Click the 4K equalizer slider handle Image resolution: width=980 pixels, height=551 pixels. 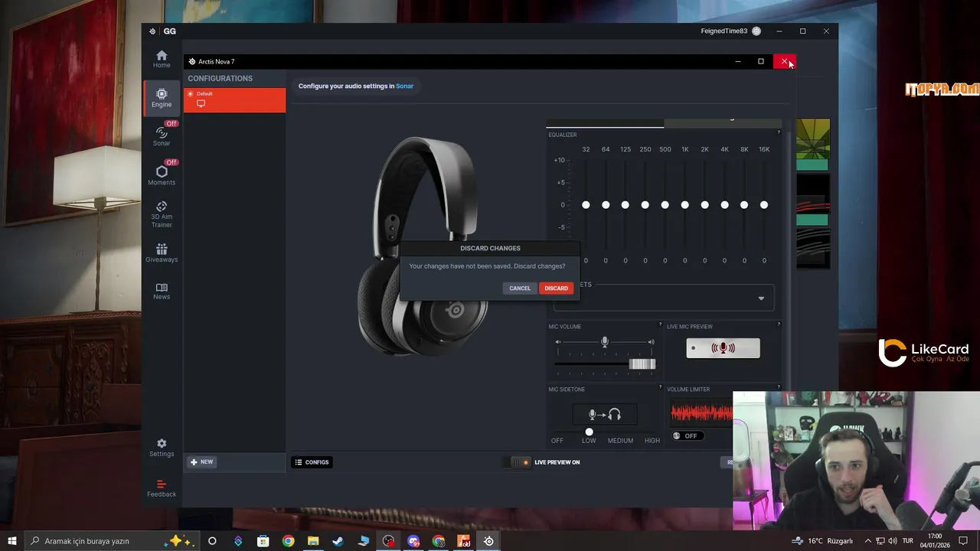click(724, 205)
